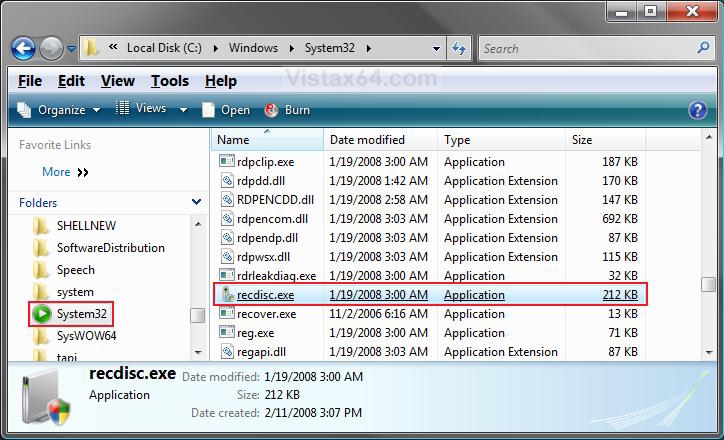This screenshot has width=724, height=440.
Task: Open the File menu
Action: 30,81
